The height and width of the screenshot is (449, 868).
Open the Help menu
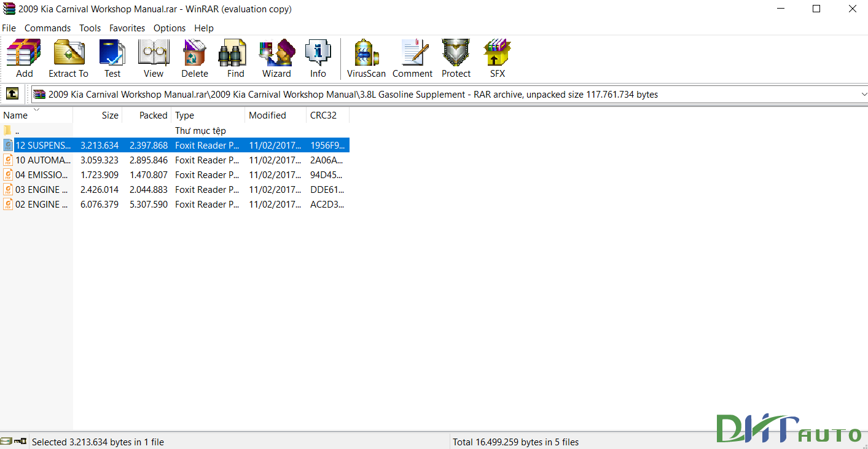pos(204,28)
